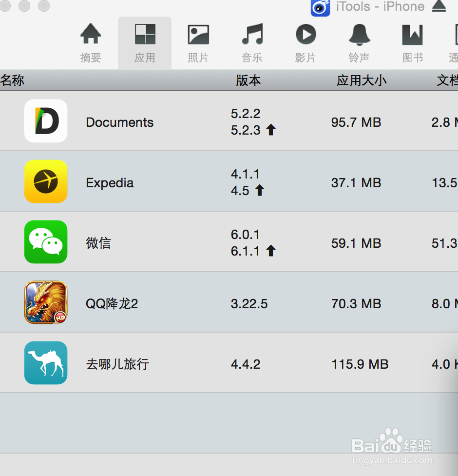Click Expedia current version 4.1.1
458x476 pixels.
click(x=246, y=174)
